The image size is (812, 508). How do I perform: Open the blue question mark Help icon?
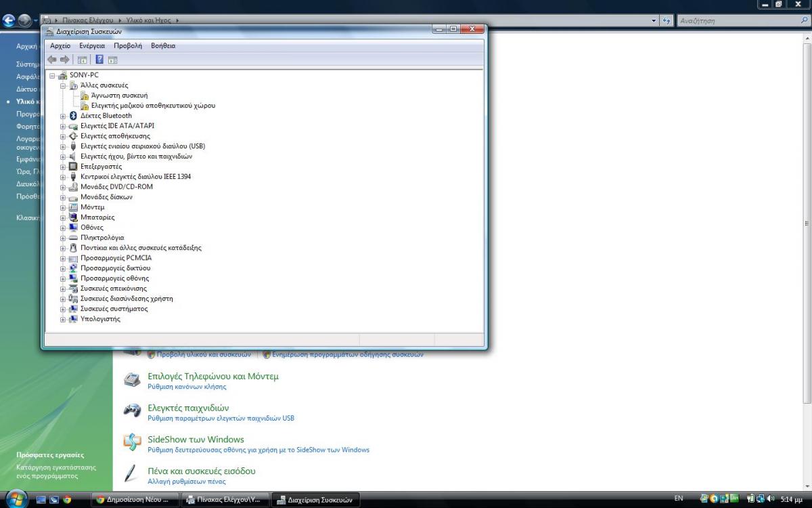click(x=99, y=60)
